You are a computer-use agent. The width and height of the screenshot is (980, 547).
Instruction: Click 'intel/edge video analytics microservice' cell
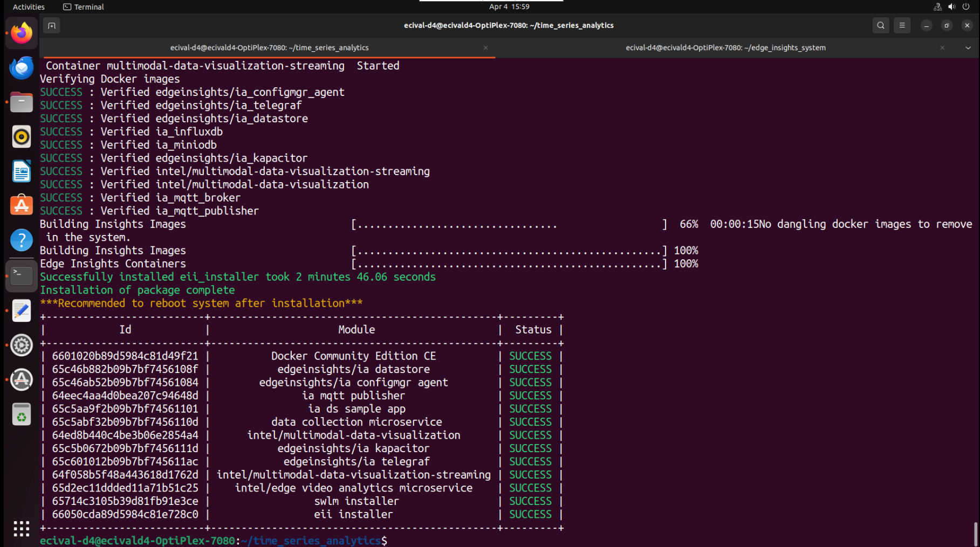tap(353, 488)
